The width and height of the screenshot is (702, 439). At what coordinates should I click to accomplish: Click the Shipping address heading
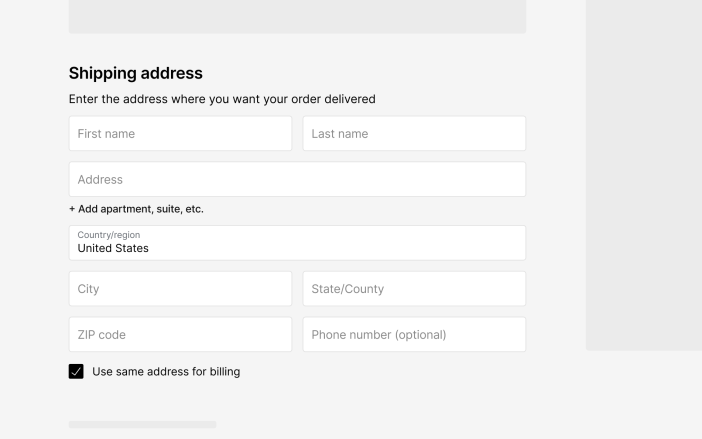[136, 73]
